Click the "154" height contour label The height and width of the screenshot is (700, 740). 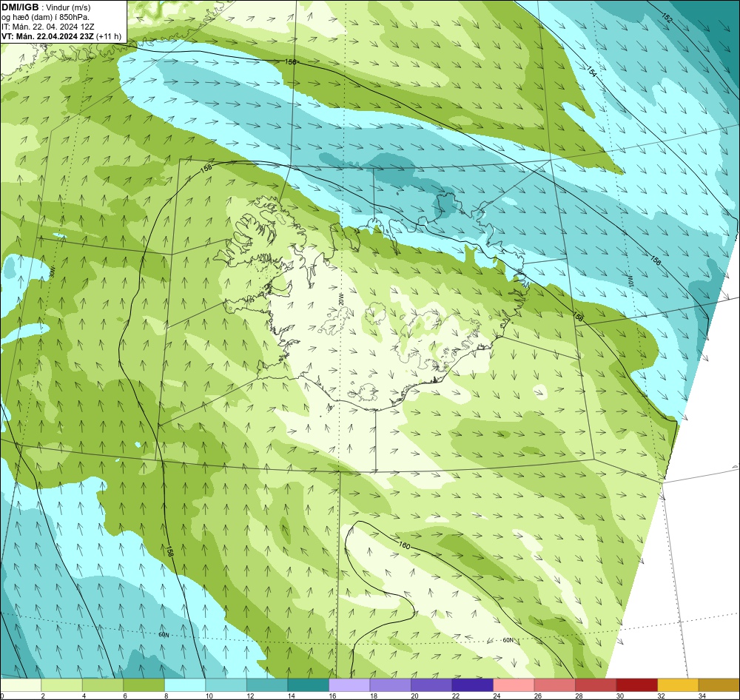(x=592, y=71)
